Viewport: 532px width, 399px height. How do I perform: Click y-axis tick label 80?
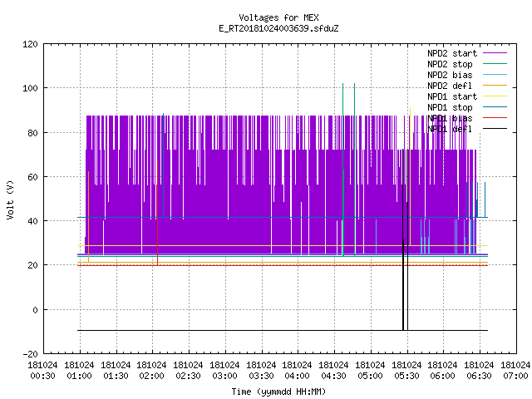[x=32, y=133]
